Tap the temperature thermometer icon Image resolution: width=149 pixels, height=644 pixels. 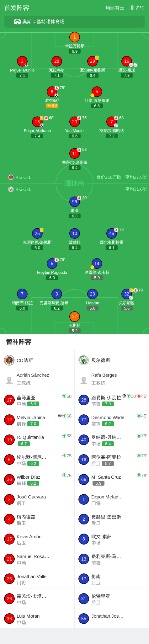(x=132, y=8)
